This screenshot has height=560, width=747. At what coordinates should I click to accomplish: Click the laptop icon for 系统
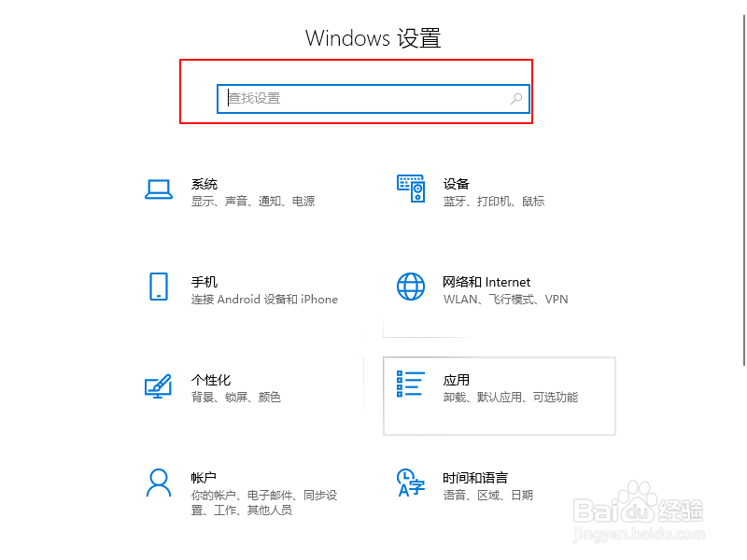click(159, 189)
